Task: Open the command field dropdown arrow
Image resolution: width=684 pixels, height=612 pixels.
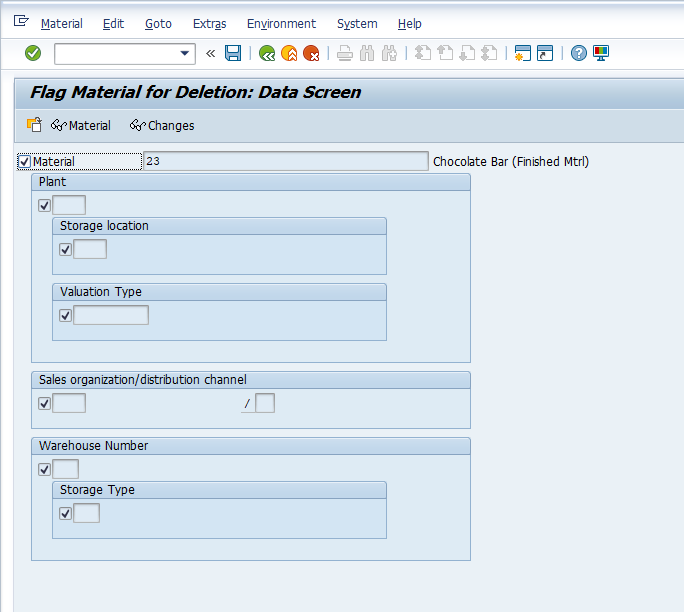Action: (185, 54)
